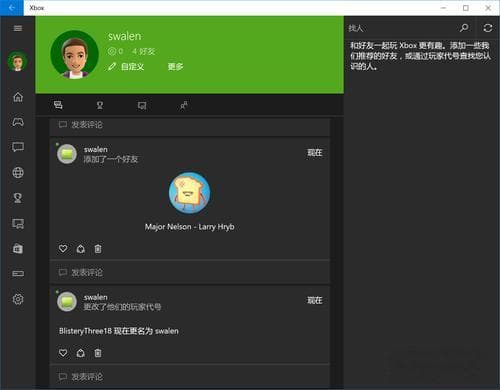This screenshot has height=390, width=500.
Task: Click swalen's large profile picture
Action: (x=74, y=55)
